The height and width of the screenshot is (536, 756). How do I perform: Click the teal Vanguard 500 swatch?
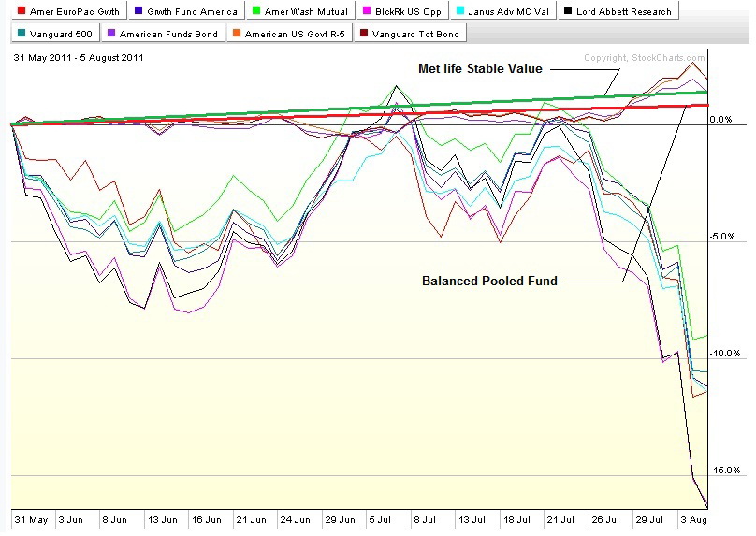point(21,33)
